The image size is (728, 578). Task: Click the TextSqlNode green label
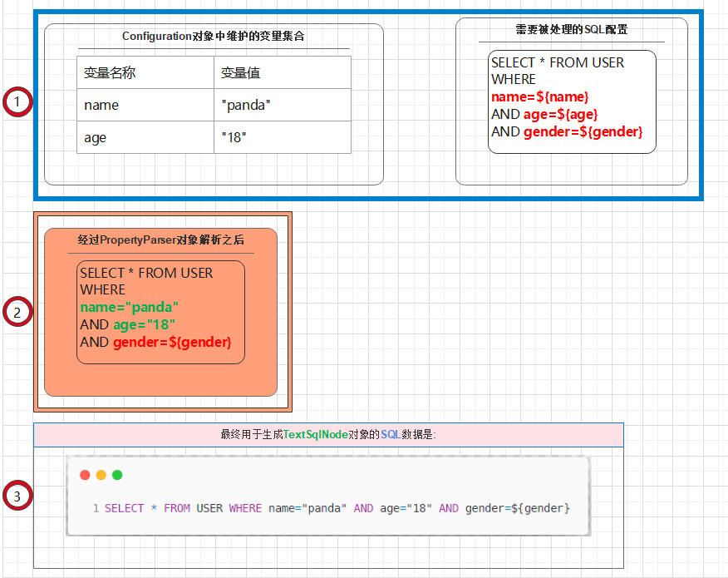(x=314, y=434)
